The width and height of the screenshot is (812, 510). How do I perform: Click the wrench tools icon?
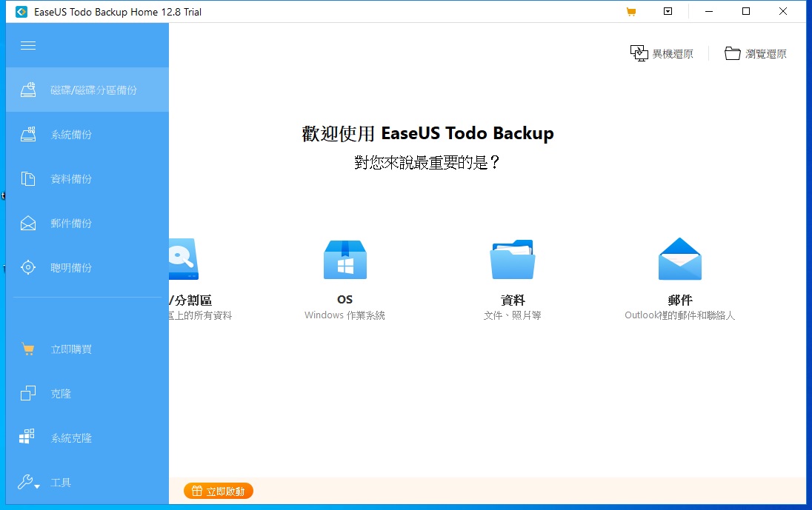pyautogui.click(x=25, y=482)
